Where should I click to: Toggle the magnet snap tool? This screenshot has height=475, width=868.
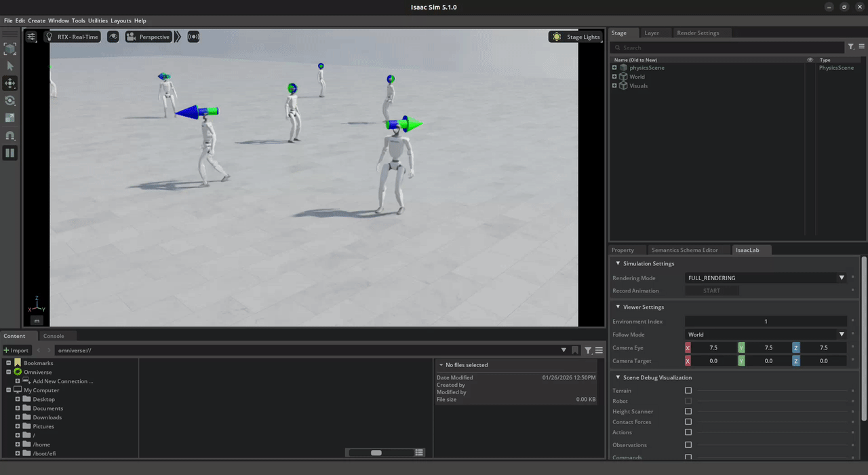[x=10, y=136]
